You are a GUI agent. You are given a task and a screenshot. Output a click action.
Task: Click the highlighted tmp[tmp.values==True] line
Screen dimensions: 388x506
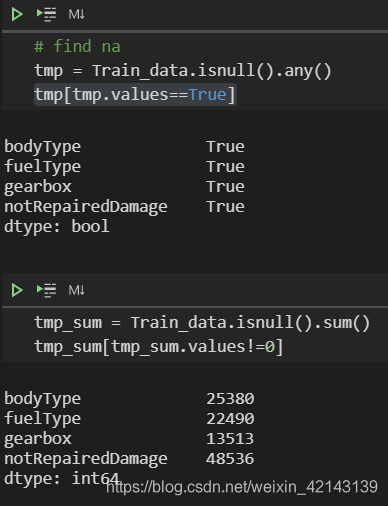point(135,95)
